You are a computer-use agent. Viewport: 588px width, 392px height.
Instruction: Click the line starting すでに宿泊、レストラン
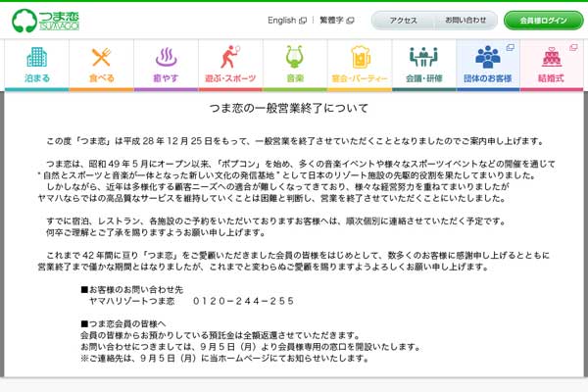click(276, 221)
